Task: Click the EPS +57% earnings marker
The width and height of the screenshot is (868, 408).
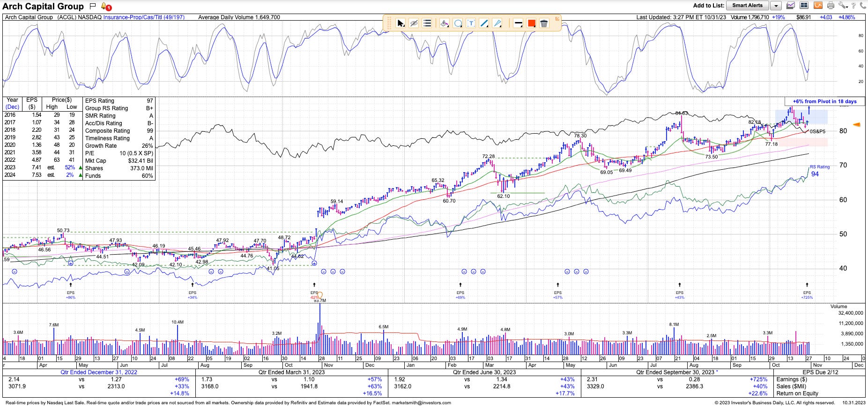Action: [x=557, y=295]
